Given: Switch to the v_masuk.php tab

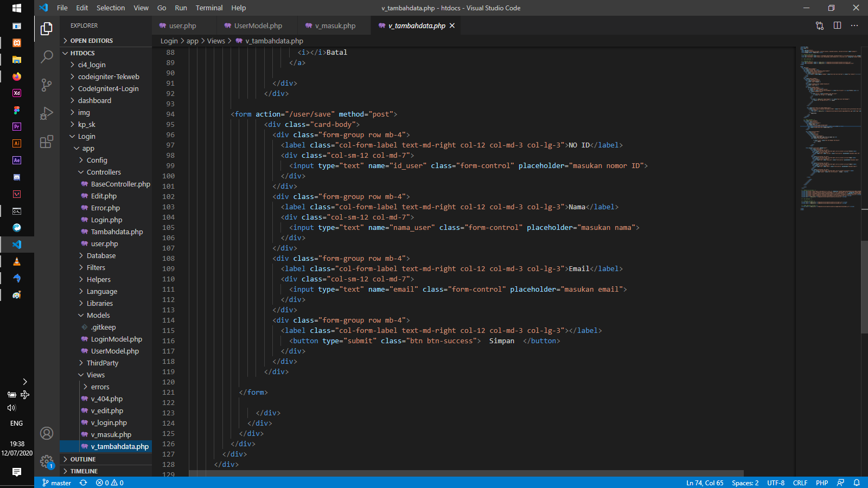Looking at the screenshot, I should pyautogui.click(x=335, y=25).
